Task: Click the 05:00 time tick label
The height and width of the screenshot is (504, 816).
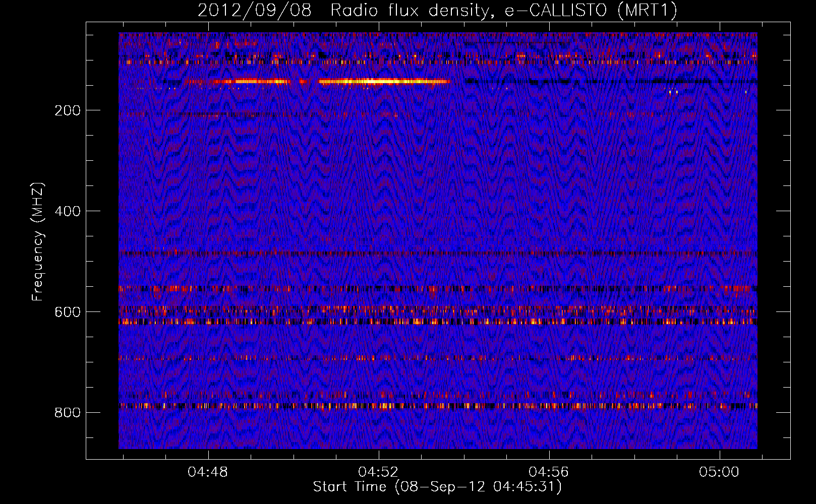Action: point(719,472)
